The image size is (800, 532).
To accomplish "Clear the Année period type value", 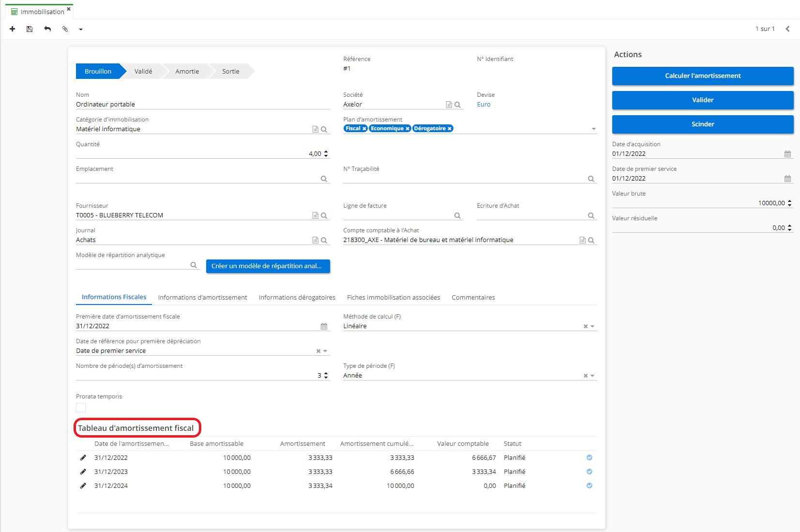I will point(586,376).
